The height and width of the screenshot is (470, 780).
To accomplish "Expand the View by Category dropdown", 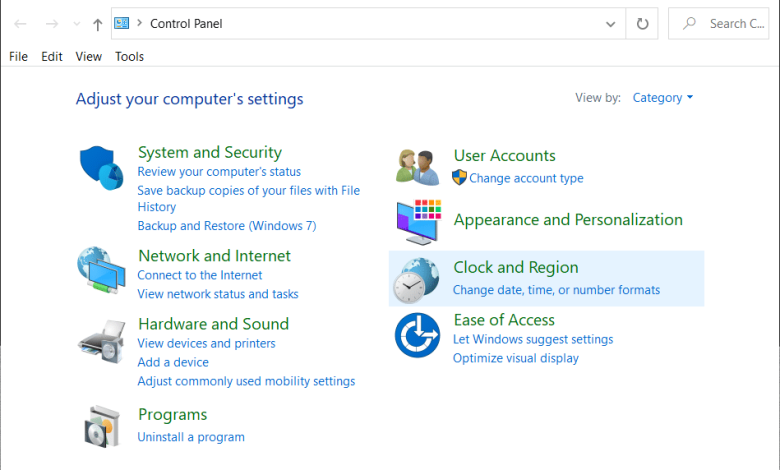I will (663, 97).
